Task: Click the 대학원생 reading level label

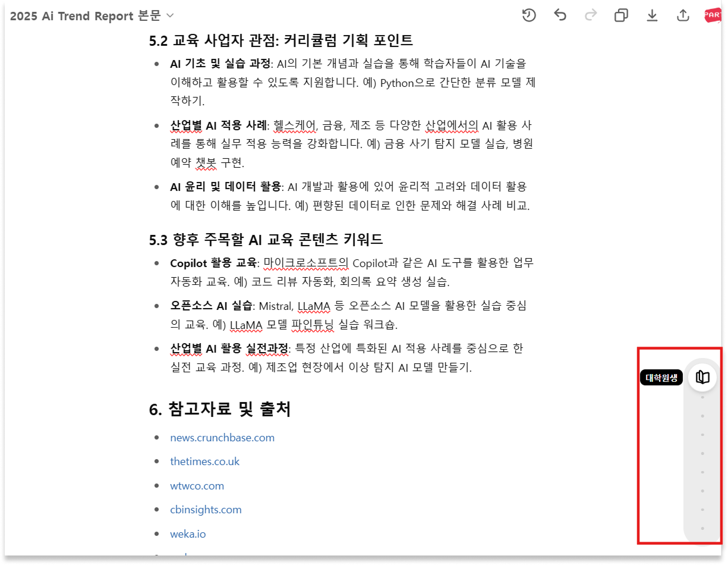Action: (x=661, y=378)
